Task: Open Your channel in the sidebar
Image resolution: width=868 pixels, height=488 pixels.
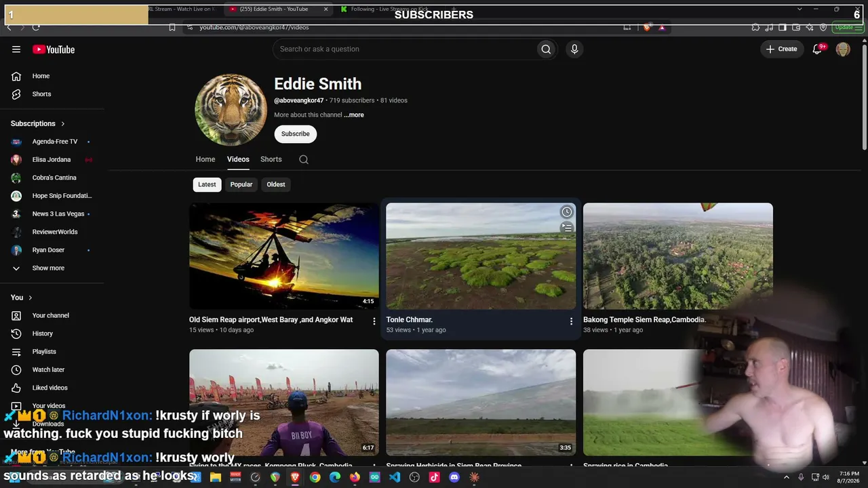Action: click(x=52, y=316)
